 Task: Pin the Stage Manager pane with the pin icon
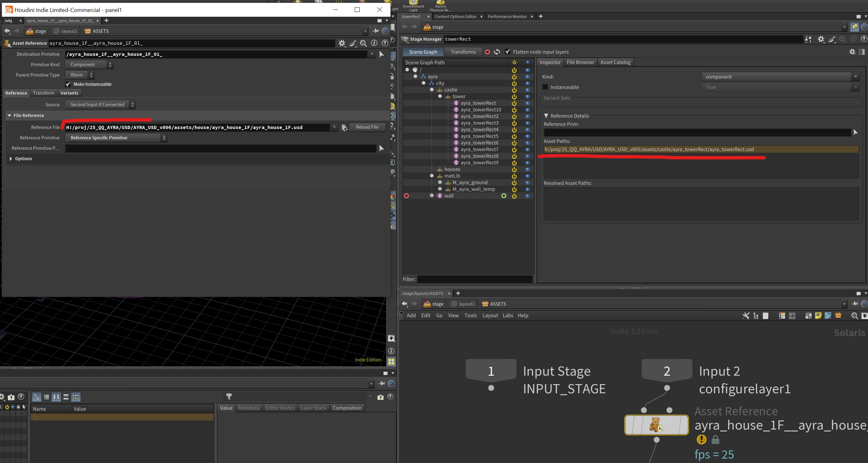854,27
